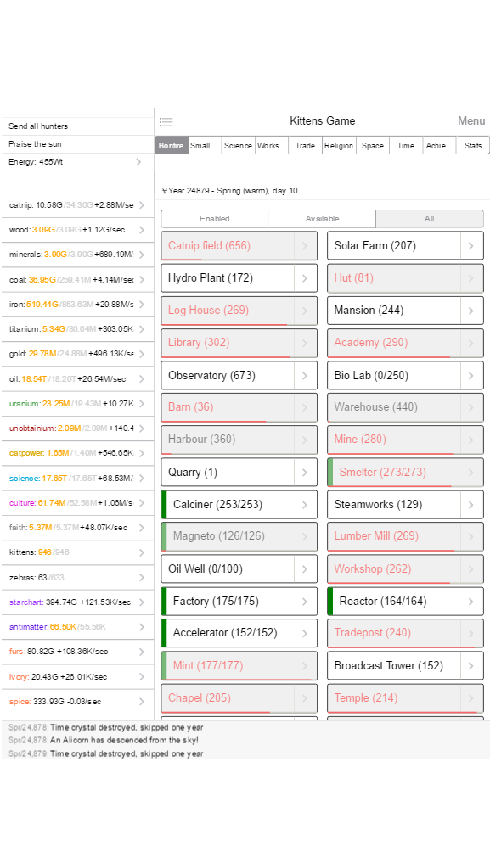
Task: Click the Temple (214) button
Action: click(394, 698)
